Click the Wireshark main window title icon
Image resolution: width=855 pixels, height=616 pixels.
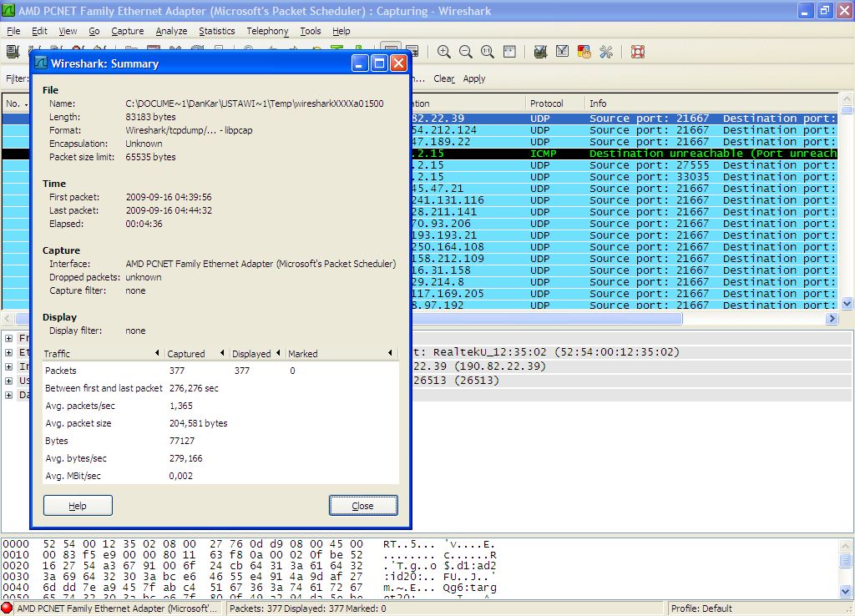coord(8,10)
